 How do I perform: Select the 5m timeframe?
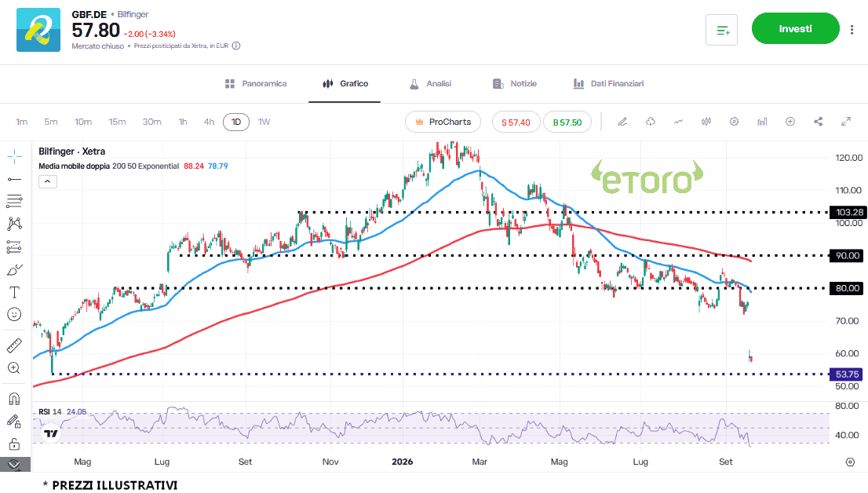[51, 122]
